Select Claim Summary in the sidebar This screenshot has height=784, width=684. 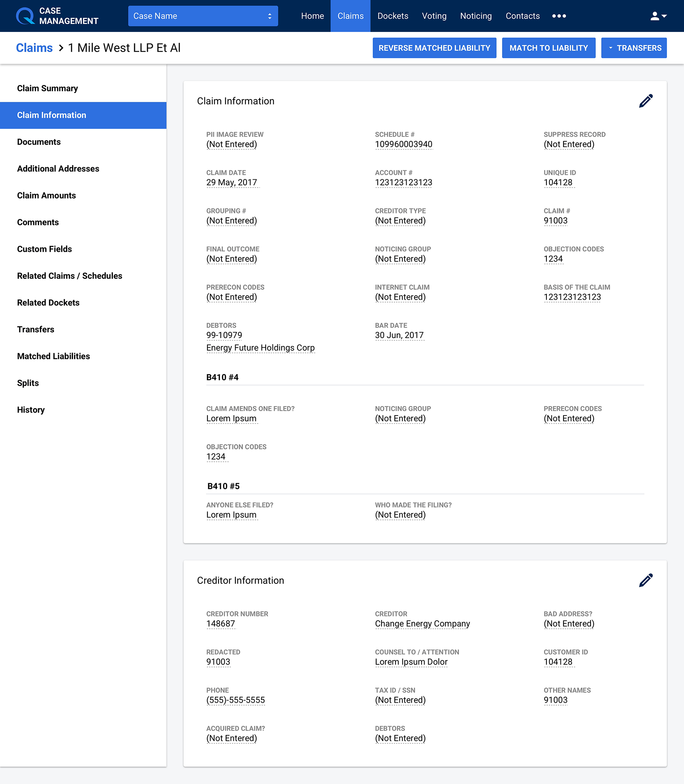pyautogui.click(x=47, y=89)
